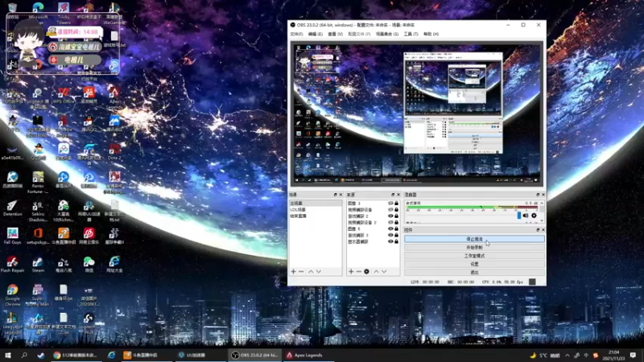The height and width of the screenshot is (362, 644).
Task: Adjust the blue volume slider in mixer
Action: tap(518, 216)
